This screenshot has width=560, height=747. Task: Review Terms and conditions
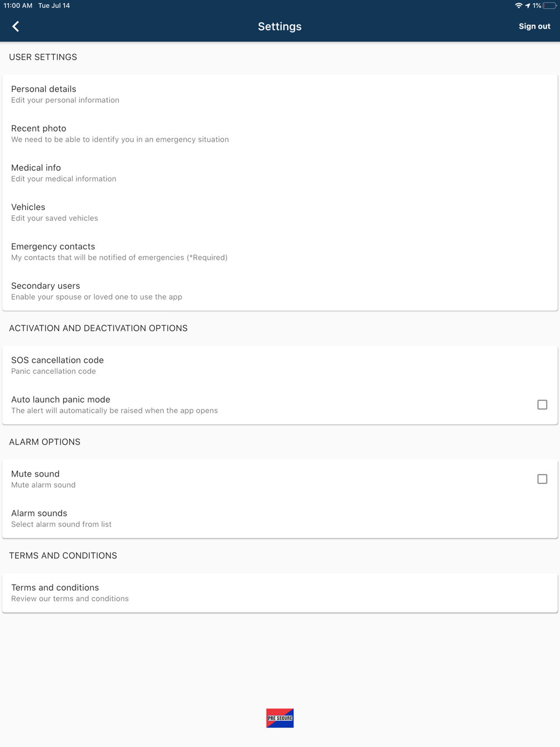click(x=280, y=592)
